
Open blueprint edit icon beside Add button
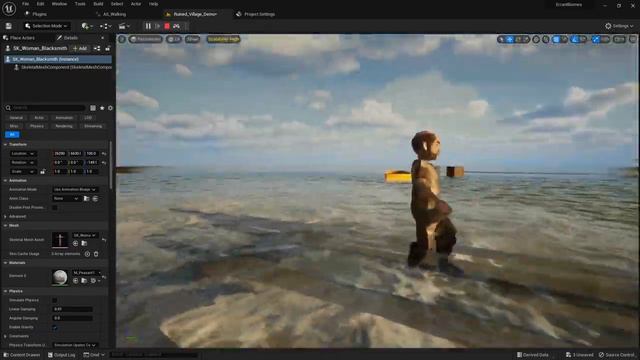tap(97, 49)
